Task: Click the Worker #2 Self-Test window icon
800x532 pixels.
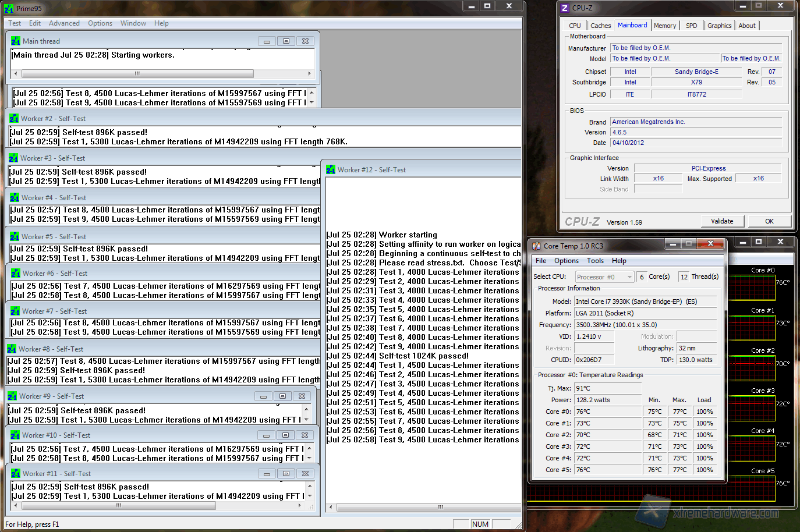Action: click(14, 119)
